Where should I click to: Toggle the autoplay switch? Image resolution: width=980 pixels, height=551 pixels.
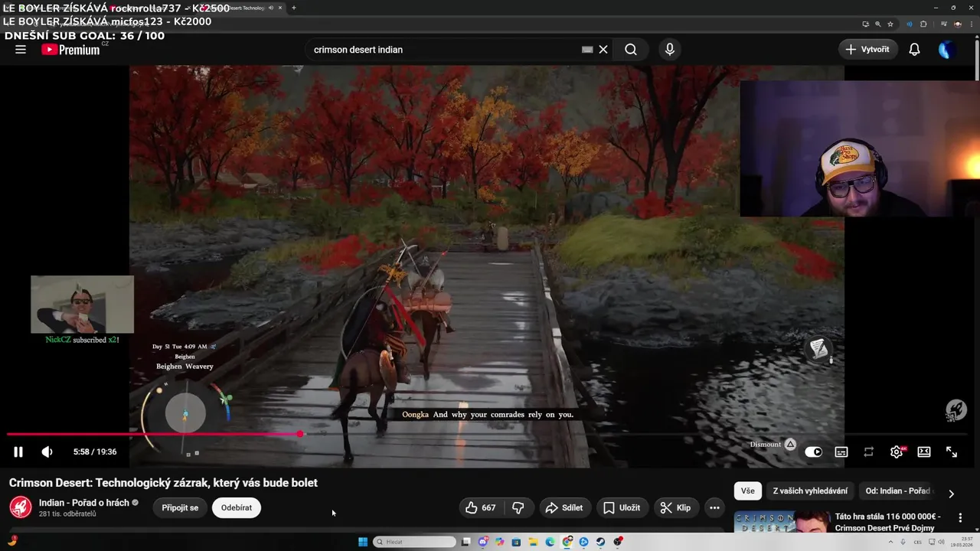coord(813,452)
